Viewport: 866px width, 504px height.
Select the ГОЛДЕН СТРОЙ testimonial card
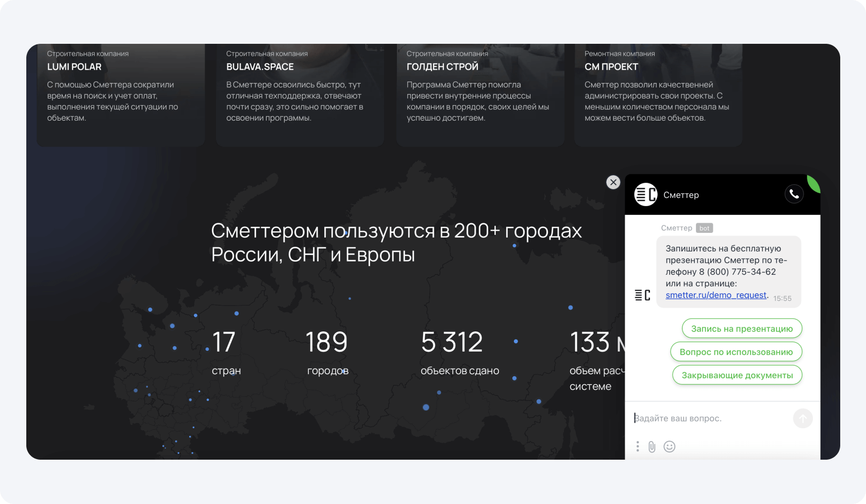(x=479, y=95)
